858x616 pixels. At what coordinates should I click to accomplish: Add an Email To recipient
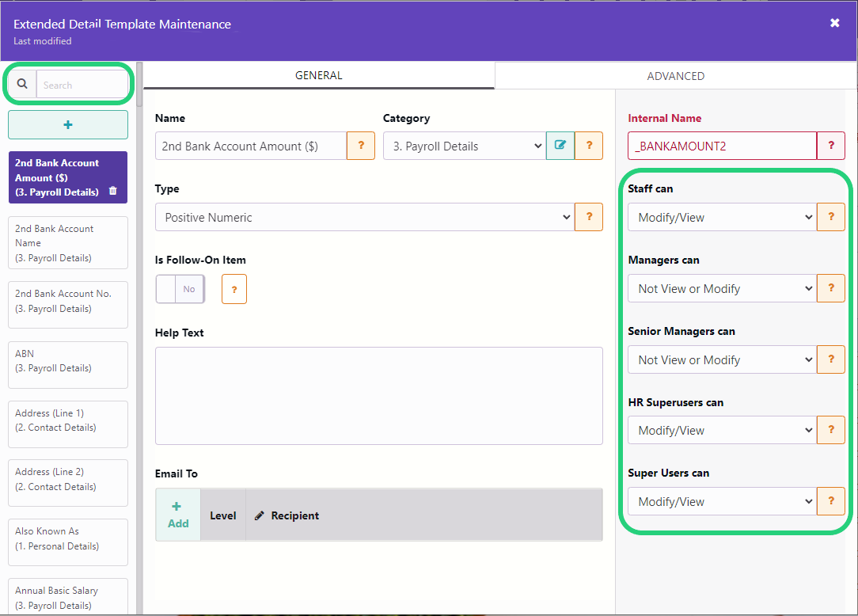coord(178,515)
